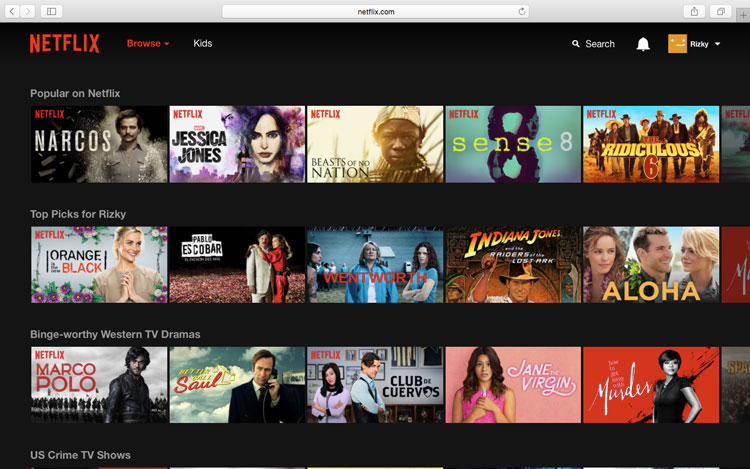Click the search magnifier icon

575,44
